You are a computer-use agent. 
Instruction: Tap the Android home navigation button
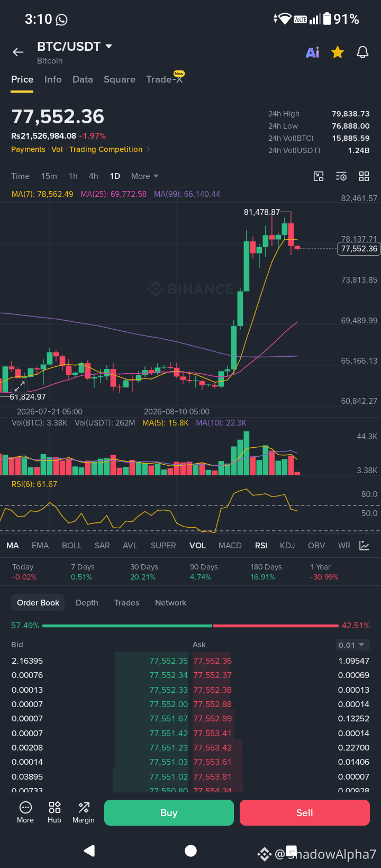click(190, 851)
